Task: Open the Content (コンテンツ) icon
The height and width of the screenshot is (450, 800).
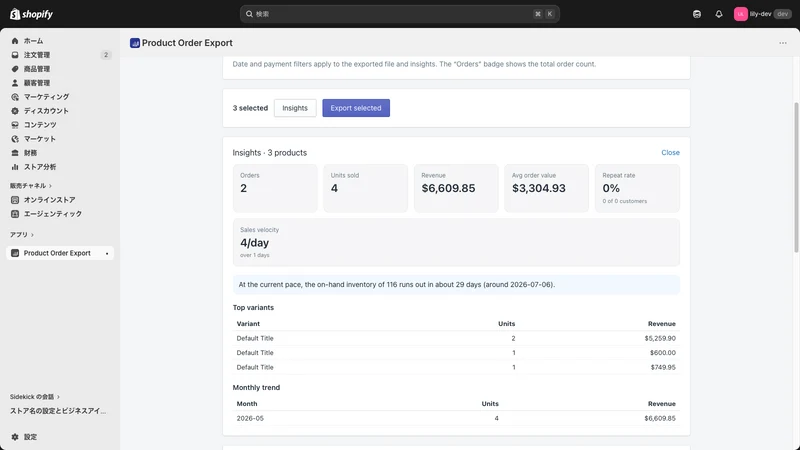Action: [15, 125]
